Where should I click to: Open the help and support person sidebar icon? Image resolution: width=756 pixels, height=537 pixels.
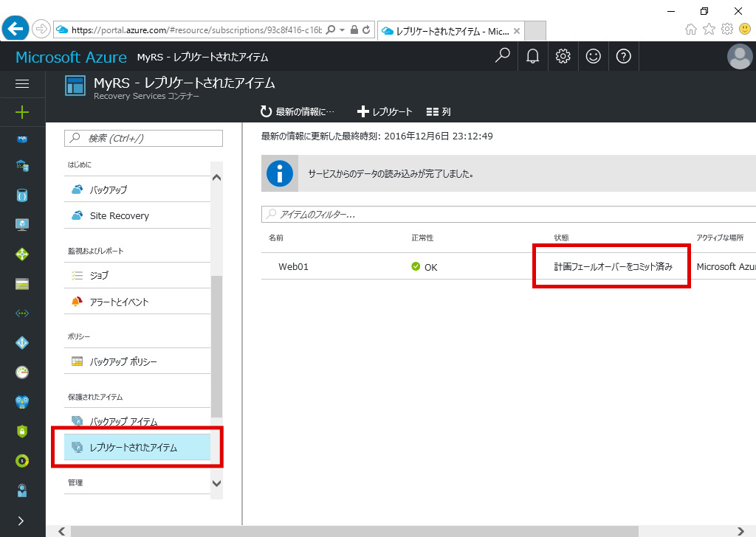pyautogui.click(x=22, y=491)
